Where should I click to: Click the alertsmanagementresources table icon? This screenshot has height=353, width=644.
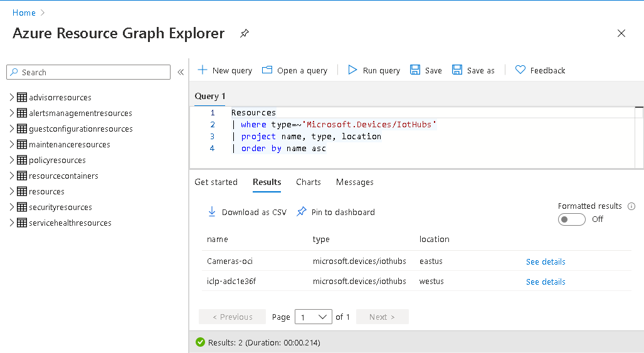[22, 113]
